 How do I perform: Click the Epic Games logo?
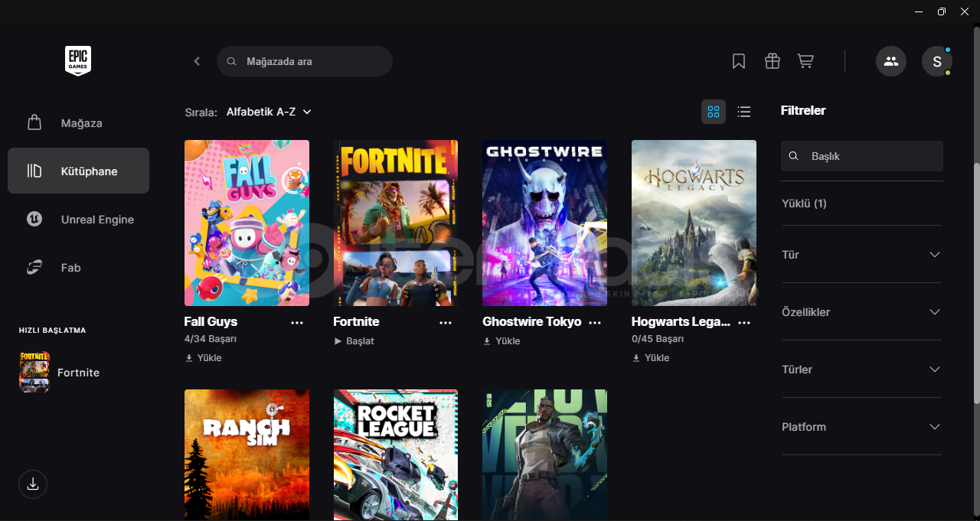78,60
